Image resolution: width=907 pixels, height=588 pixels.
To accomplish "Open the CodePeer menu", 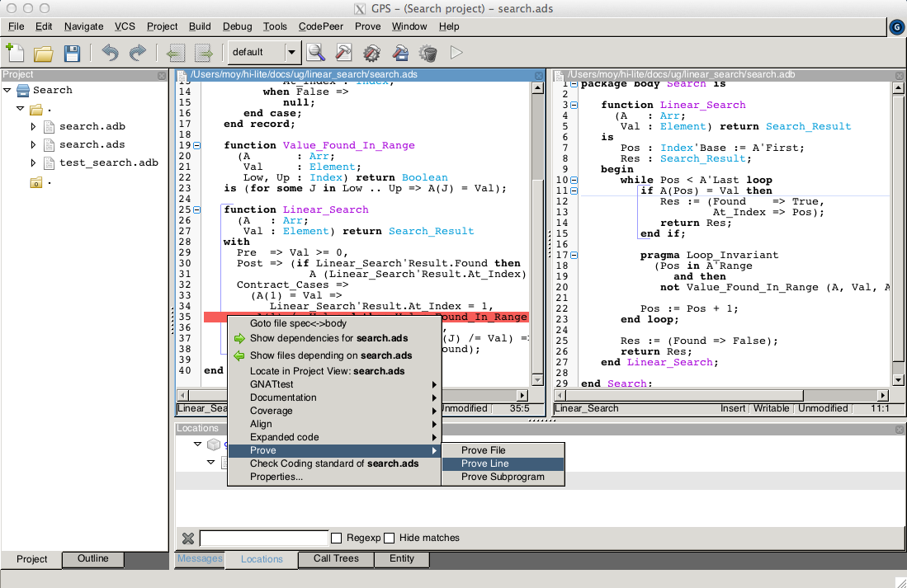I will click(x=321, y=26).
